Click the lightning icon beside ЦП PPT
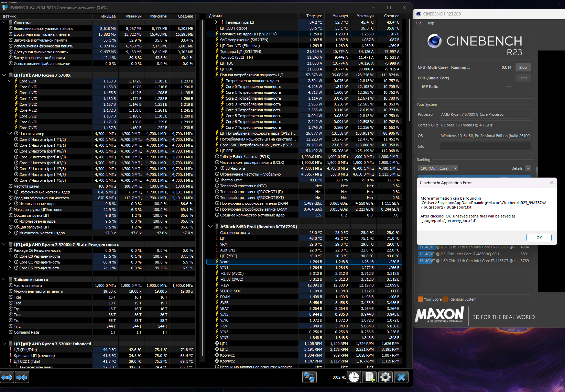This screenshot has height=392, width=565. [217, 151]
